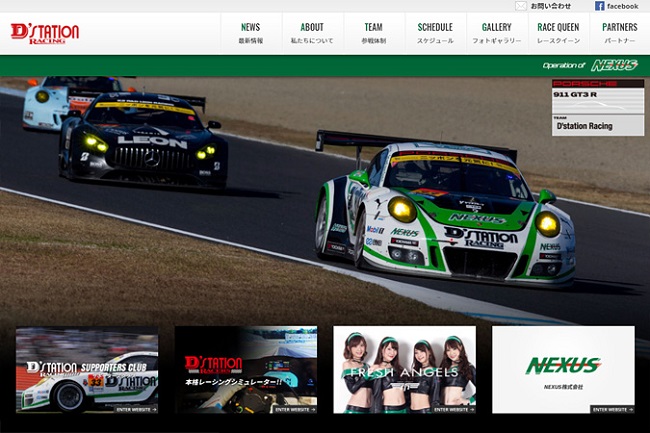The height and width of the screenshot is (433, 650).
Task: Click Enter Website on simulator card
Action: click(x=295, y=409)
